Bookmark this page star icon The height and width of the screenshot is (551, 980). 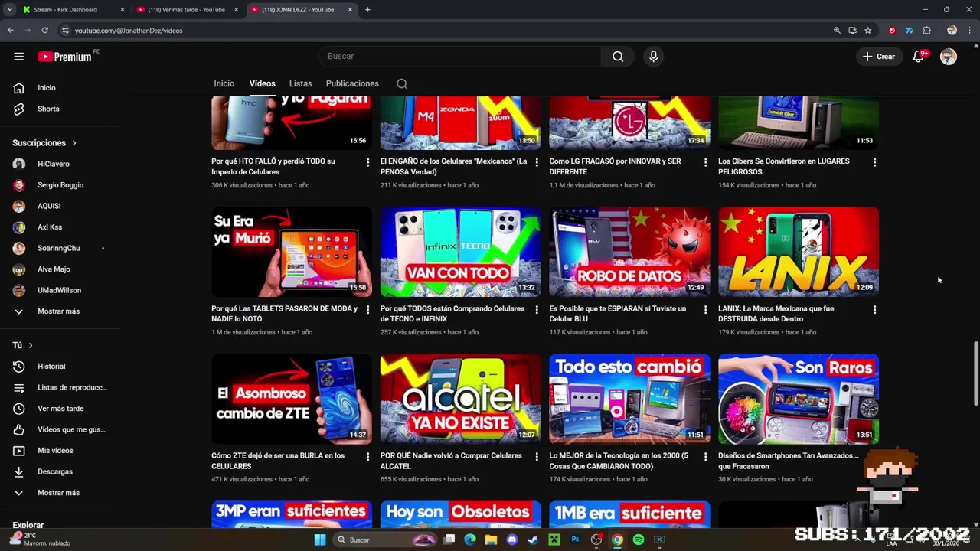(867, 31)
